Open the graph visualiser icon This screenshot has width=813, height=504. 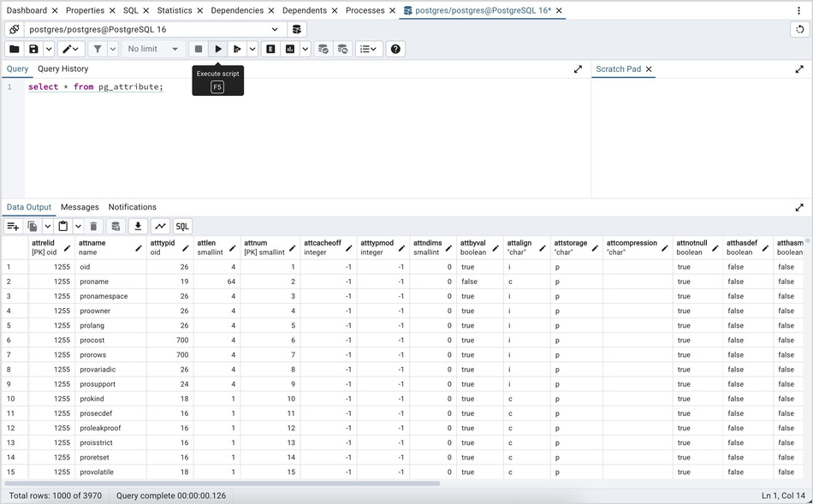pos(160,226)
